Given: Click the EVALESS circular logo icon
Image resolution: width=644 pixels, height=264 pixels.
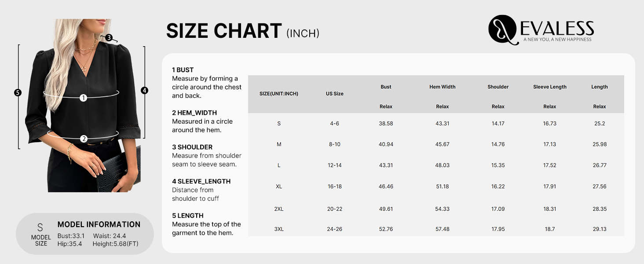Looking at the screenshot, I should [502, 29].
